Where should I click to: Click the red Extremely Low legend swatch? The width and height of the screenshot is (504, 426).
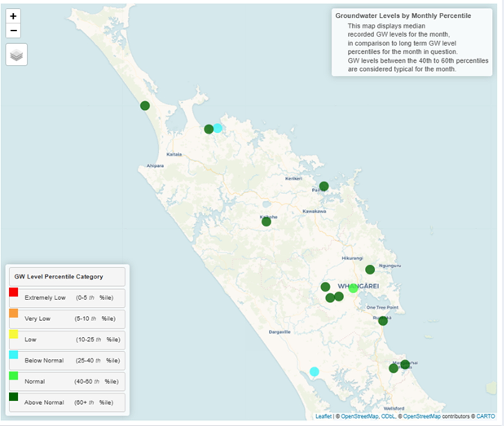(x=14, y=292)
